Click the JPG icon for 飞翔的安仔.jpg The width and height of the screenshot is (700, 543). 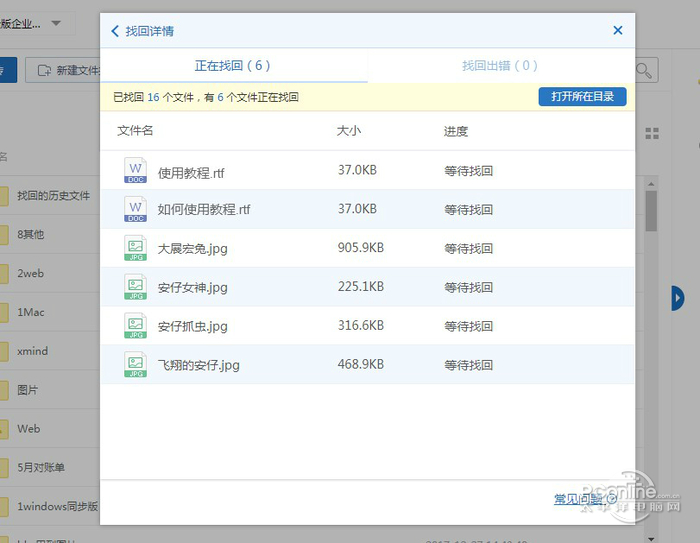[135, 365]
